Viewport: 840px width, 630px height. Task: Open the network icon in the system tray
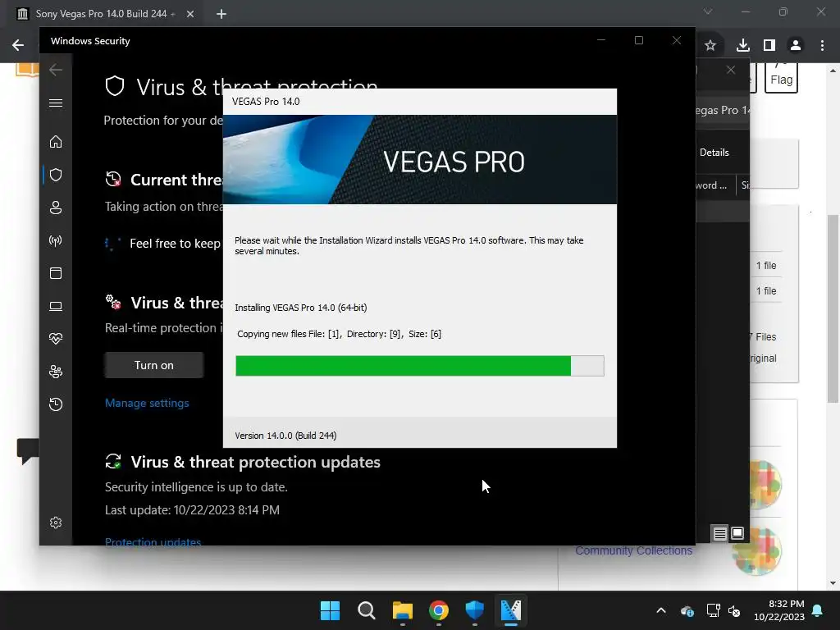coord(713,610)
